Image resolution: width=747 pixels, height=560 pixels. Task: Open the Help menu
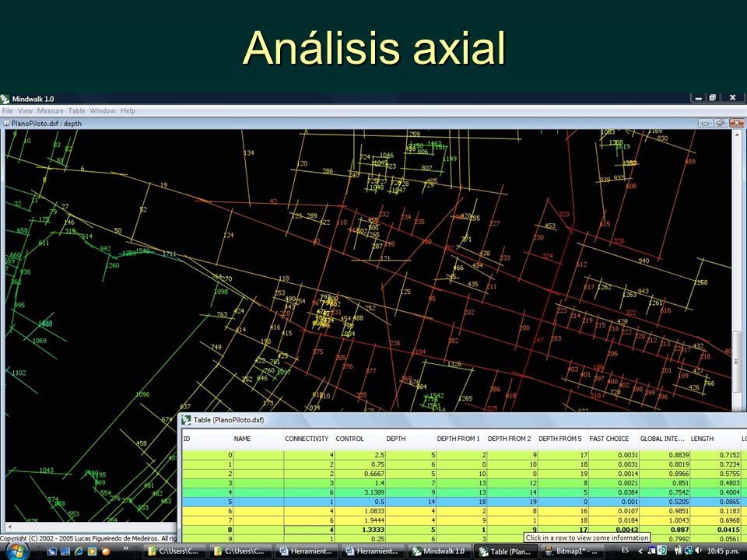point(128,110)
